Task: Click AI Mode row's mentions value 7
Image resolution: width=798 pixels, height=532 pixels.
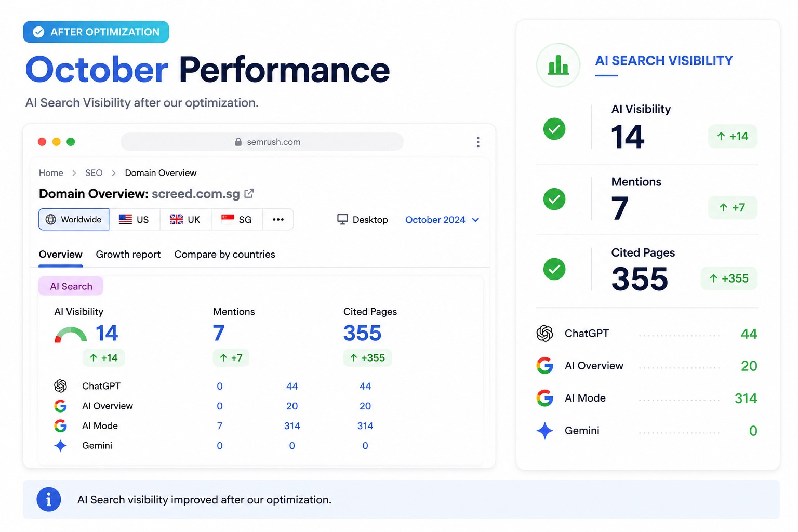Action: [x=220, y=426]
